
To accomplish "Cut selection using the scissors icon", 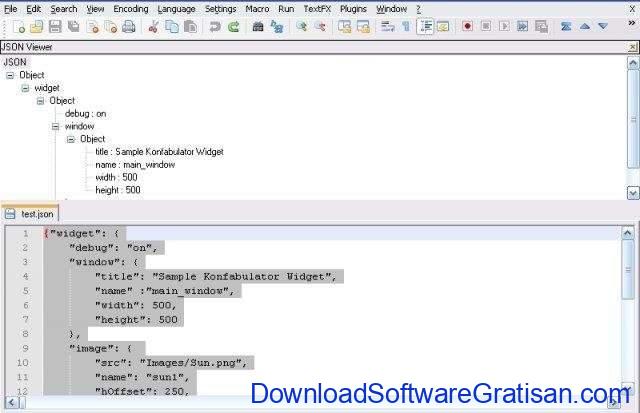I will (153, 27).
